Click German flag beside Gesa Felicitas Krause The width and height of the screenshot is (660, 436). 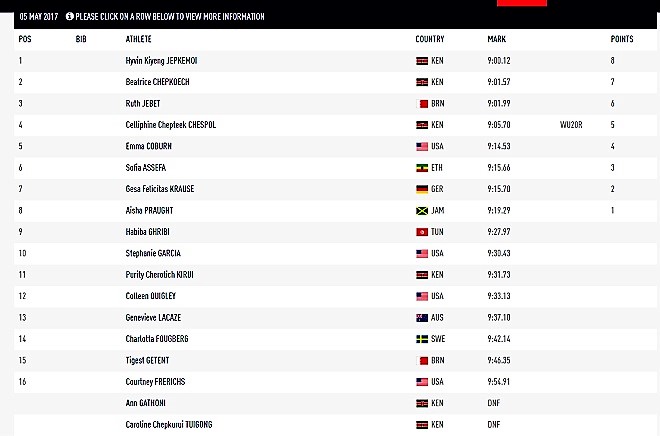coord(421,189)
